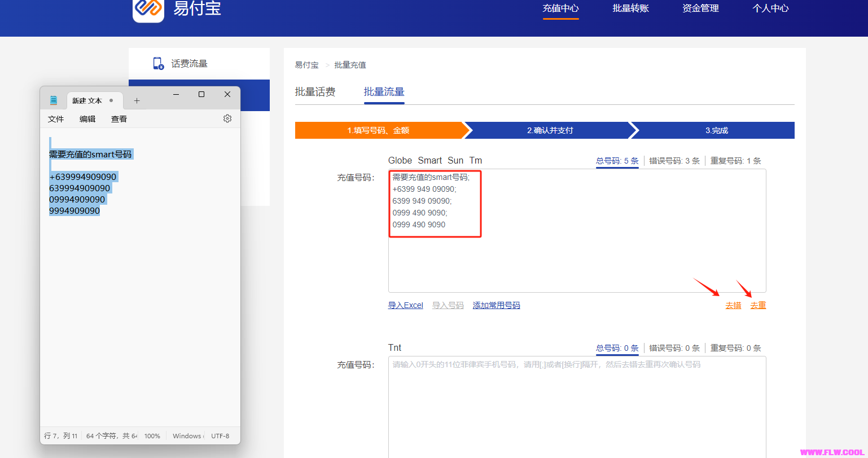Screen dimensions: 868x458
Task: Close the Notepad window
Action: pos(227,94)
